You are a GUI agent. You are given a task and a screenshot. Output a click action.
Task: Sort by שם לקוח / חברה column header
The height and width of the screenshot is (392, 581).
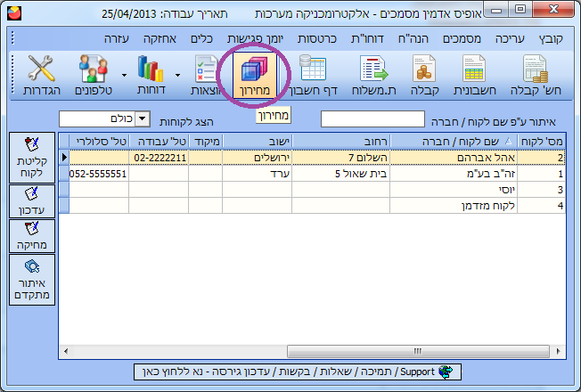click(454, 141)
